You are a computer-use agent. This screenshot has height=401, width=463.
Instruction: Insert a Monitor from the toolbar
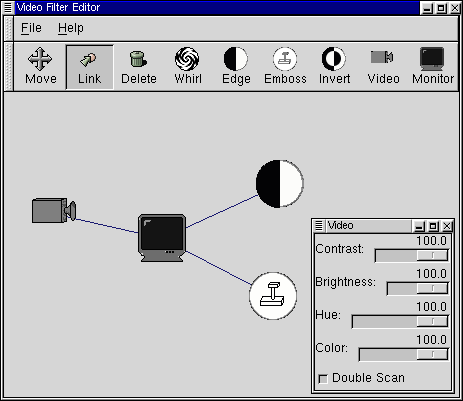point(433,67)
